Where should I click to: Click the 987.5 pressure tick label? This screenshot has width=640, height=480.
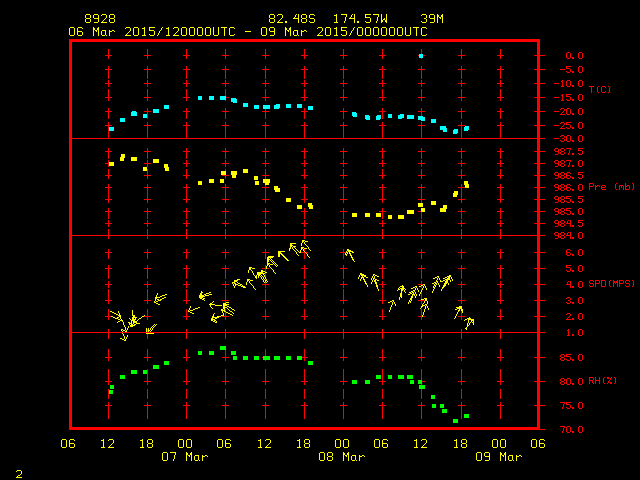click(x=569, y=151)
